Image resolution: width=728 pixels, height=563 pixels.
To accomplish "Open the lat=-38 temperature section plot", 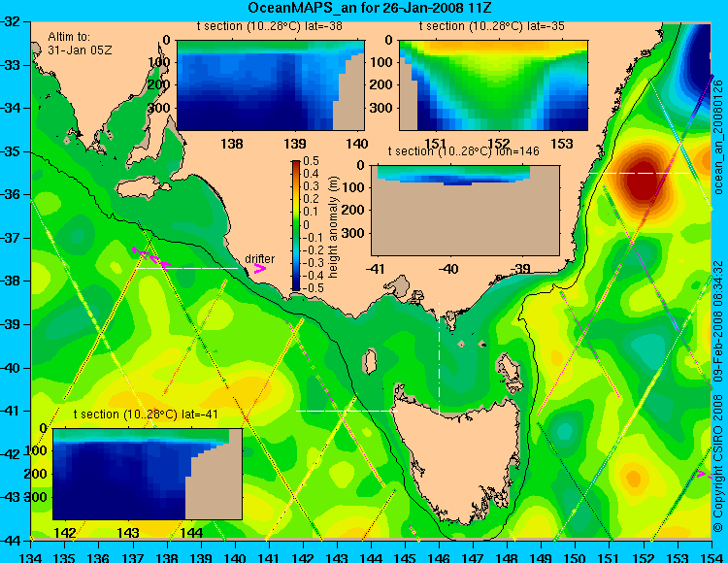I will click(x=271, y=85).
